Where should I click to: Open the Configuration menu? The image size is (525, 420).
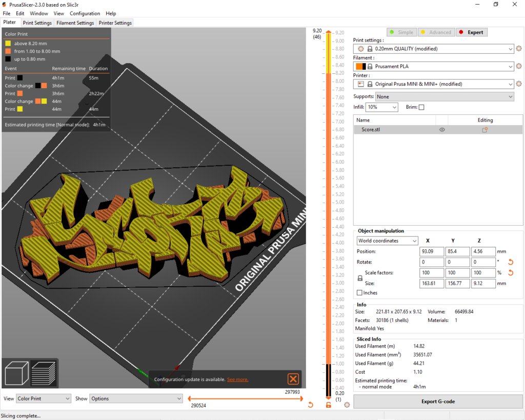click(x=85, y=13)
